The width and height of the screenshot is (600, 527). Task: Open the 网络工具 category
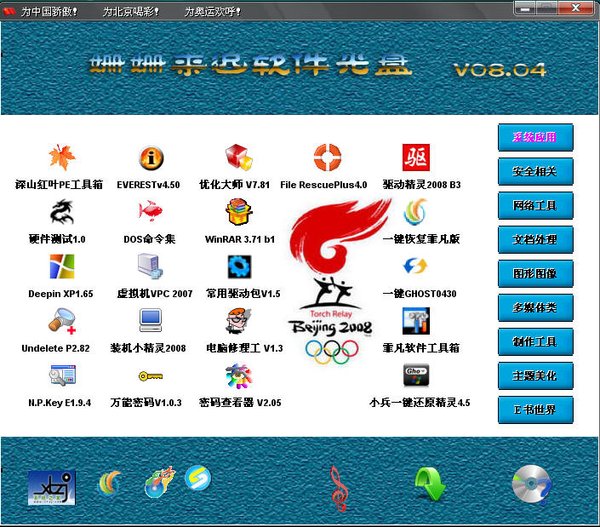tap(535, 206)
